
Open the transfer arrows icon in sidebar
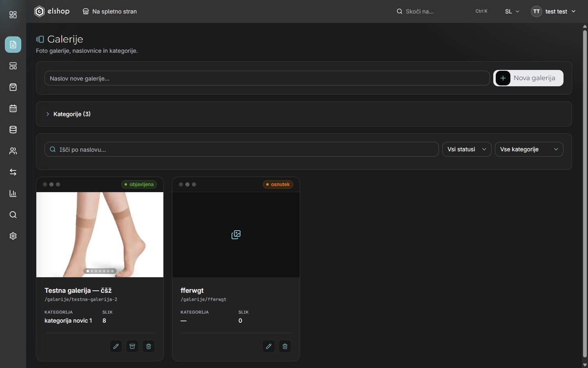pos(13,172)
